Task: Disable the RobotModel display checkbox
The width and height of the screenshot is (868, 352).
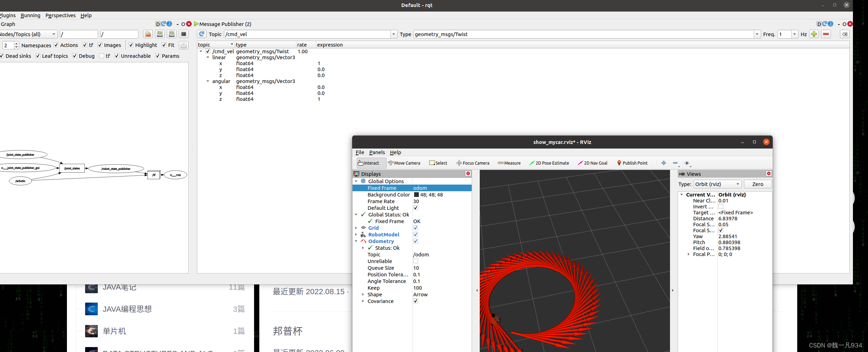Action: (x=416, y=235)
